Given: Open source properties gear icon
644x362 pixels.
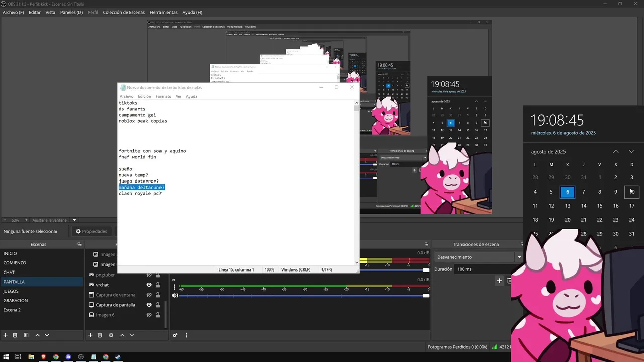Looking at the screenshot, I should (111, 335).
